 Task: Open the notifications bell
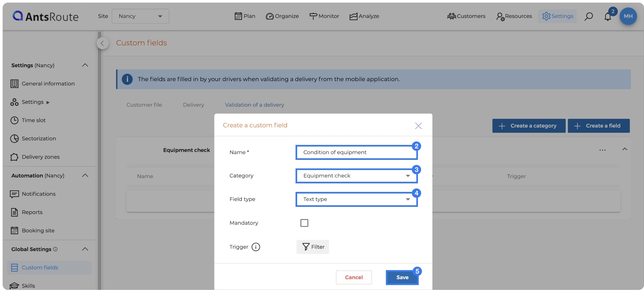pos(608,16)
